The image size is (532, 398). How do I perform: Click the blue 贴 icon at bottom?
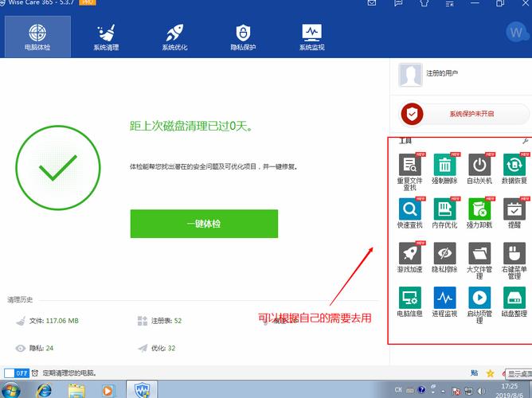[475, 373]
